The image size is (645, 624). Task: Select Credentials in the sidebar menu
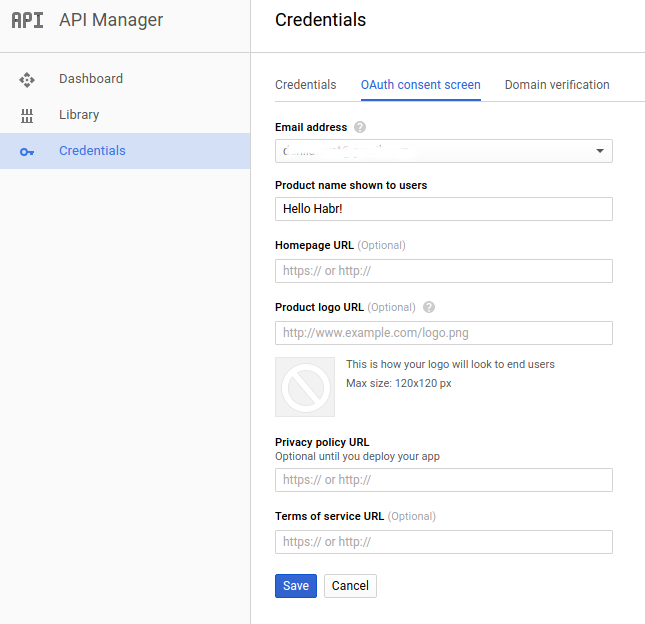click(x=92, y=151)
